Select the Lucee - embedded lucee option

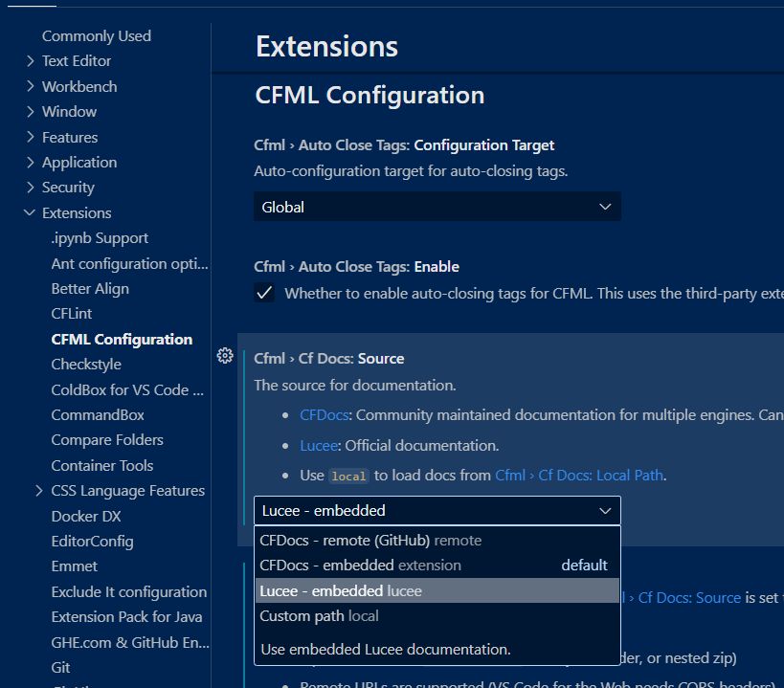point(437,590)
